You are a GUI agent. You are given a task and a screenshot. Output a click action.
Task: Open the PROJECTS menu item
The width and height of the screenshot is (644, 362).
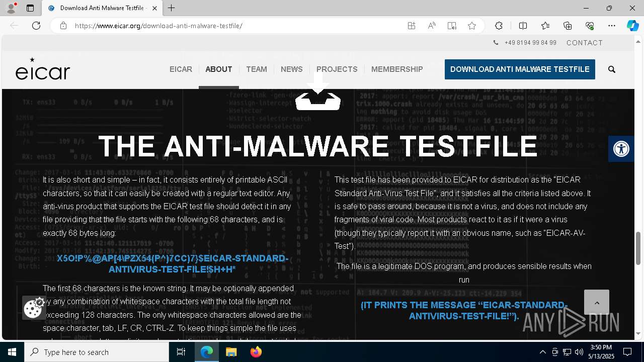[337, 69]
